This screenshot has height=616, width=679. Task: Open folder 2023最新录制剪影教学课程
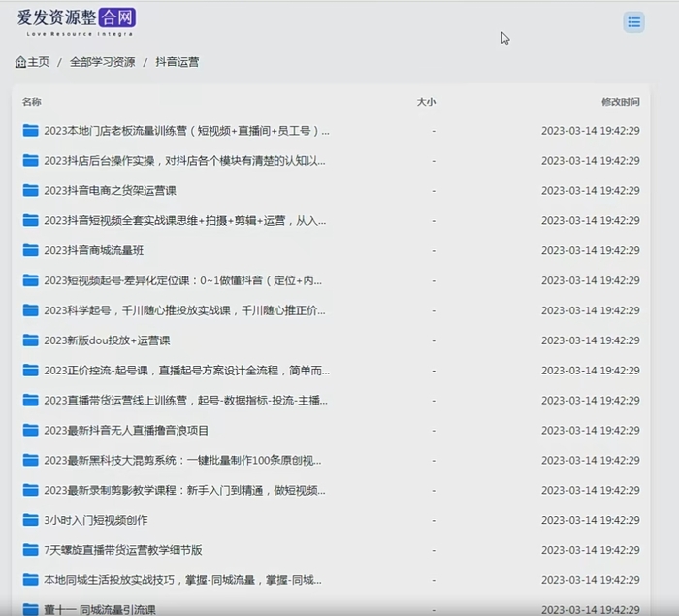click(184, 490)
